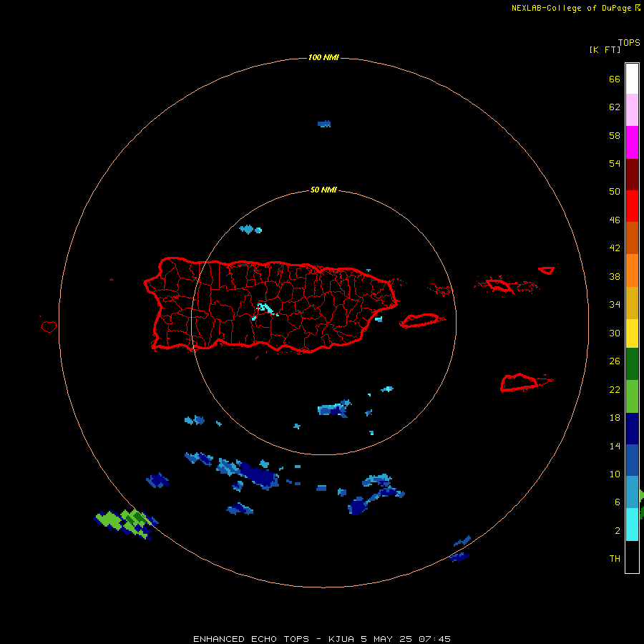Click the legend value 6
This screenshot has width=644, height=644.
coord(617,502)
